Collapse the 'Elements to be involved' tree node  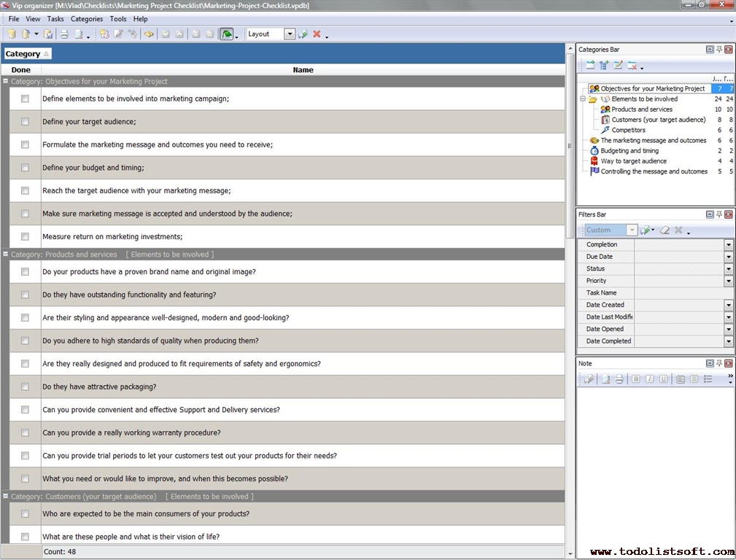[582, 99]
